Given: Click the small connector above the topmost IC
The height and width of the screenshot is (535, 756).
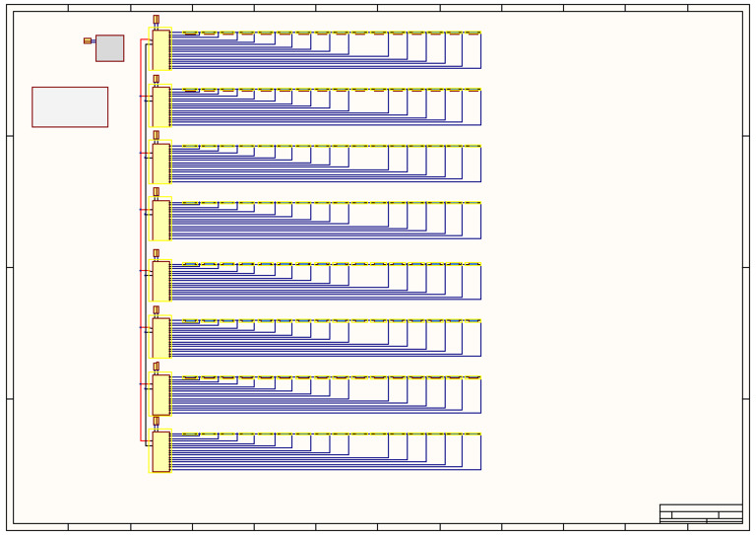Looking at the screenshot, I should click(x=157, y=20).
